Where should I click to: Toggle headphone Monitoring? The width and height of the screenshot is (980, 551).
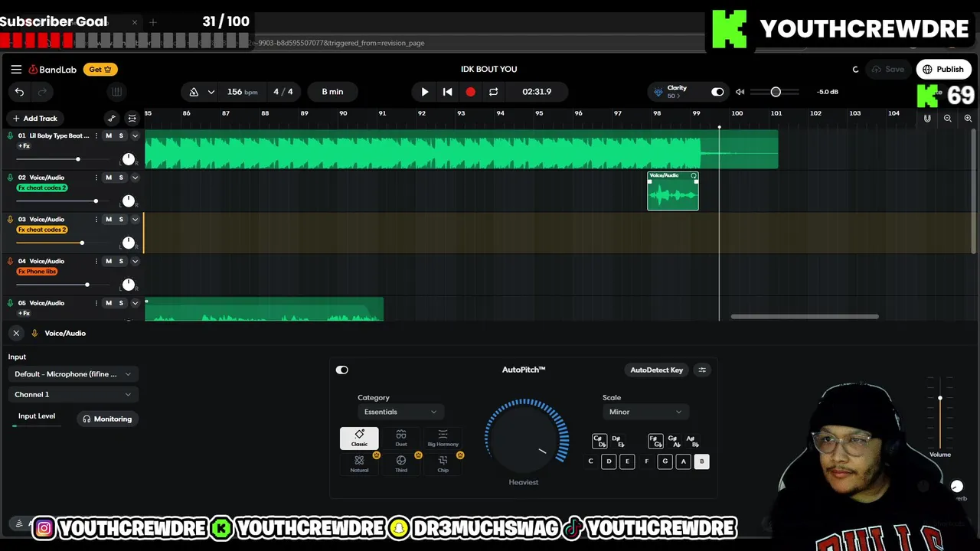coord(108,419)
